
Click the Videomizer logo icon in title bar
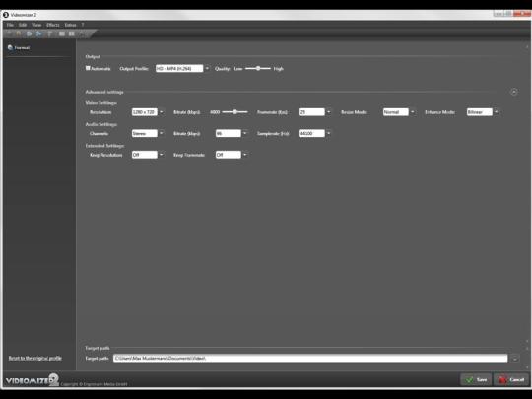point(6,15)
